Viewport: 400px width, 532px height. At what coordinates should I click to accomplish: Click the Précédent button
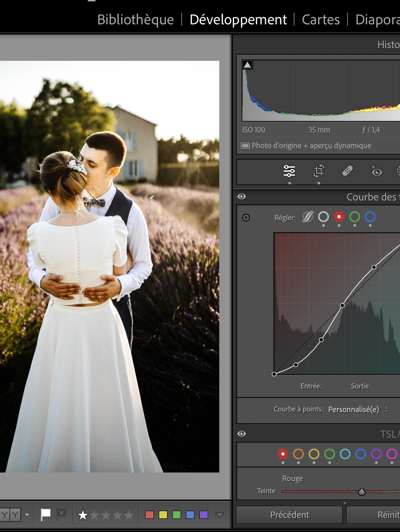289,515
